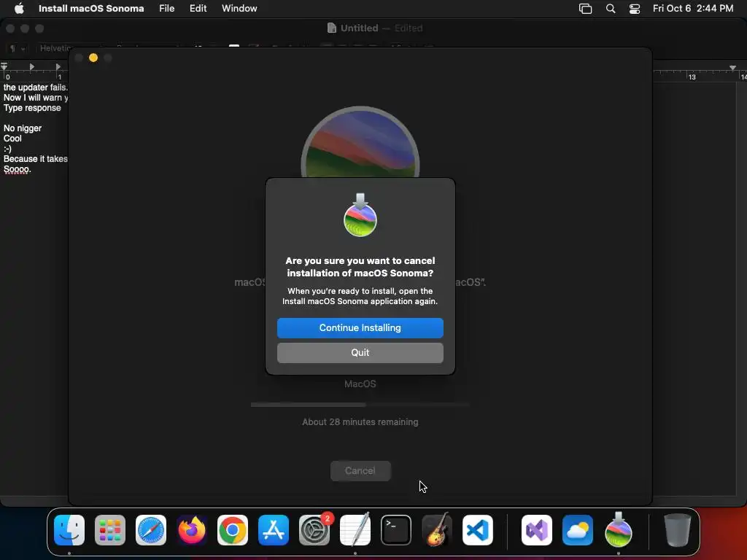The image size is (747, 560).
Task: Click the date and time in menu bar
Action: click(x=693, y=8)
